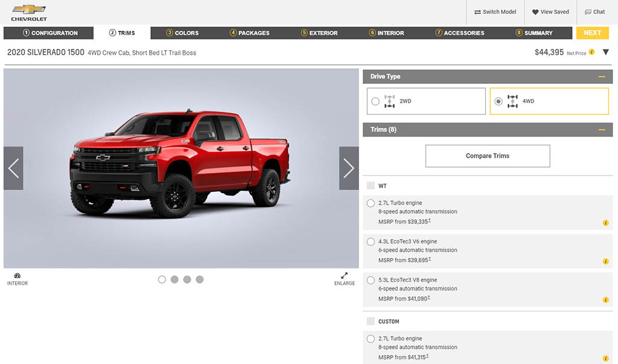Choose WT 2.7L Turbo engine trim
The width and height of the screenshot is (618, 364).
371,203
